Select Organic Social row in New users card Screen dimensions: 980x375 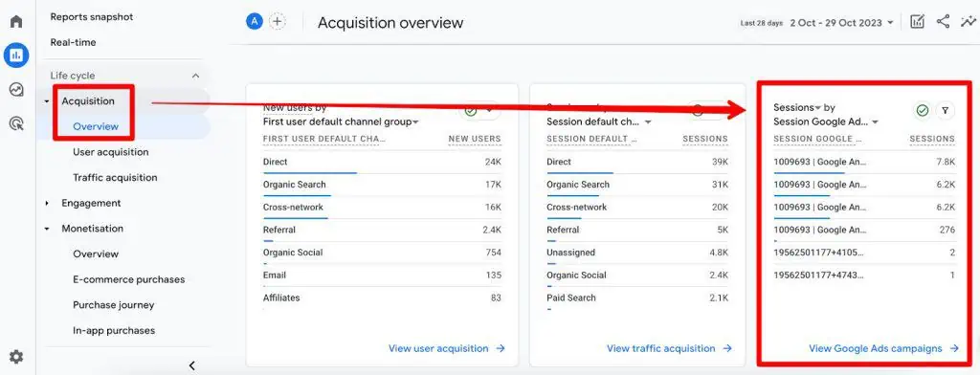[x=382, y=254]
